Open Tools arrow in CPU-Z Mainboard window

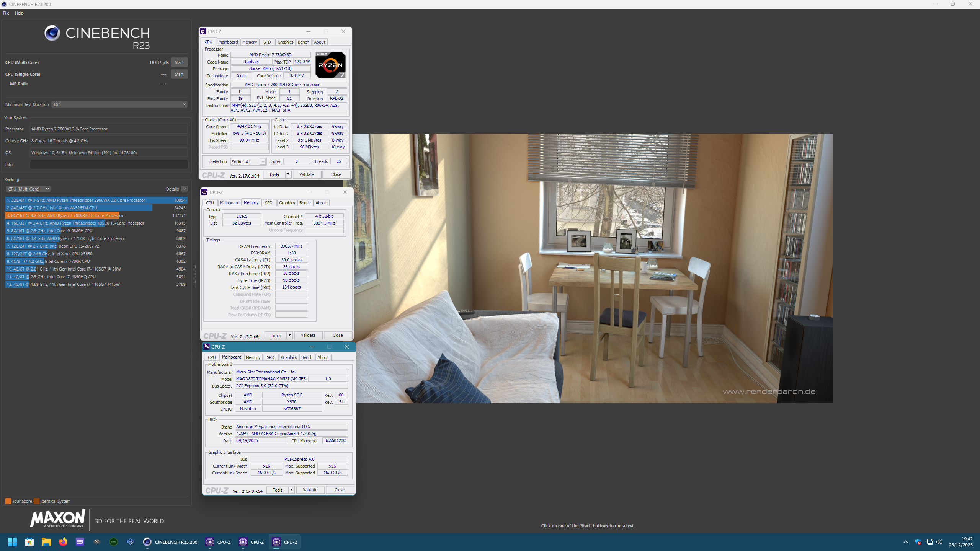291,490
